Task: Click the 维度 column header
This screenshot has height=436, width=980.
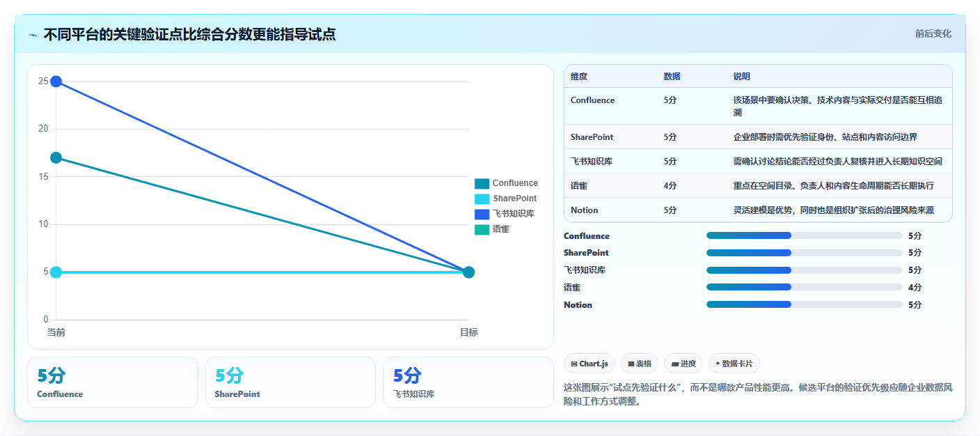Action: tap(579, 77)
